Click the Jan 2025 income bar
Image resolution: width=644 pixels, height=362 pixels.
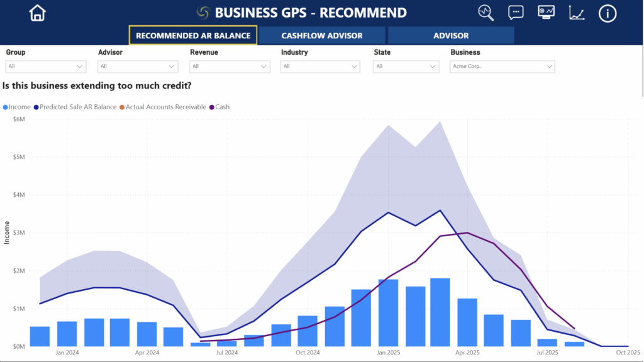coord(388,313)
